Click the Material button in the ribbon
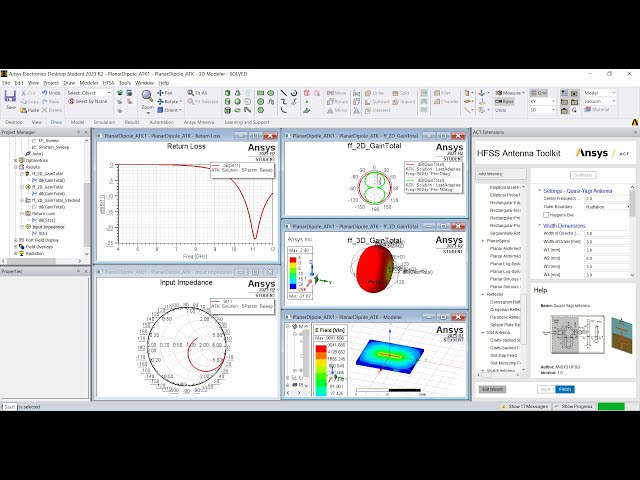Screen dimensions: 640x480 [597, 109]
